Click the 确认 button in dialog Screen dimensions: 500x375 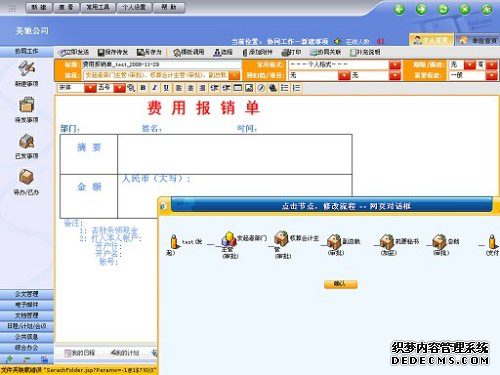click(x=340, y=284)
